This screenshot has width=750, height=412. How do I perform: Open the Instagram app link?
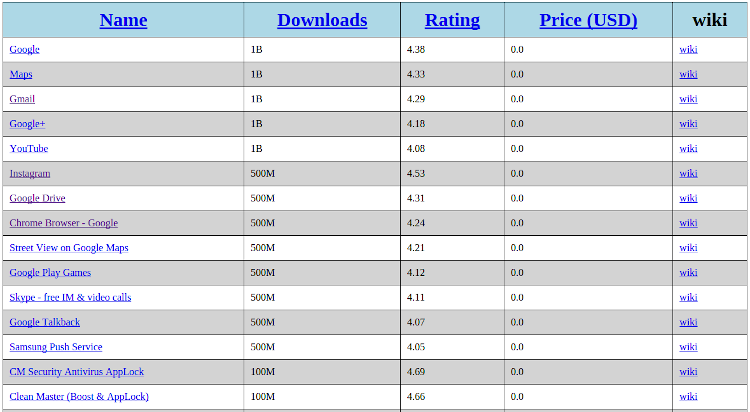click(x=30, y=173)
